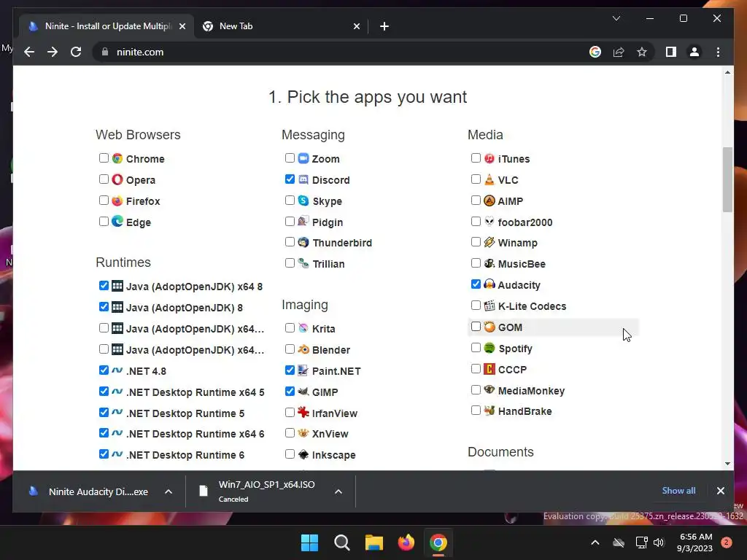
Task: Check the GOM checkbox
Action: click(x=476, y=326)
